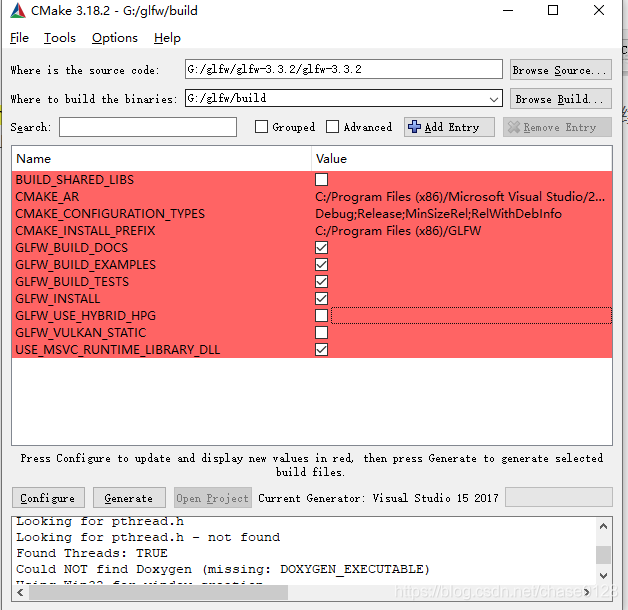
Task: Check the GLFW_VULKAN_STATIC checkbox
Action: pyautogui.click(x=321, y=332)
